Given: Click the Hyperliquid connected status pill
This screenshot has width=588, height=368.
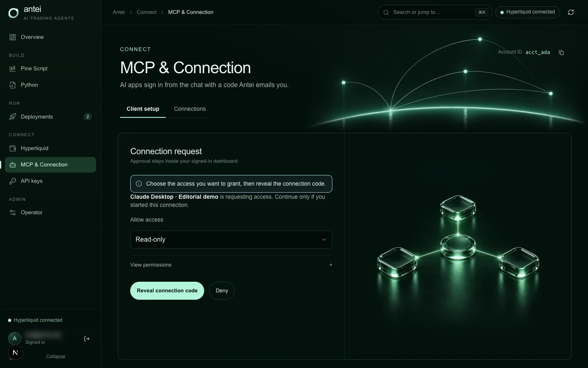Looking at the screenshot, I should [x=528, y=12].
